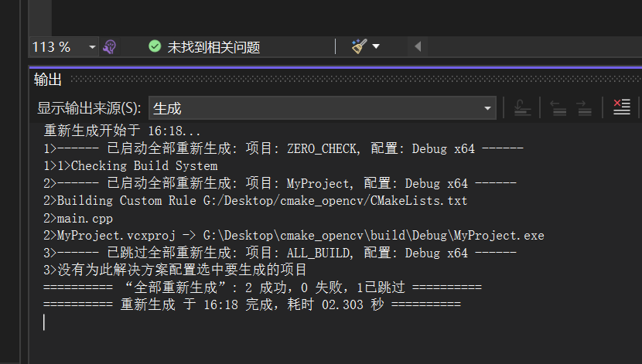The width and height of the screenshot is (642, 364).
Task: Click the go to previous message icon
Action: tap(558, 108)
